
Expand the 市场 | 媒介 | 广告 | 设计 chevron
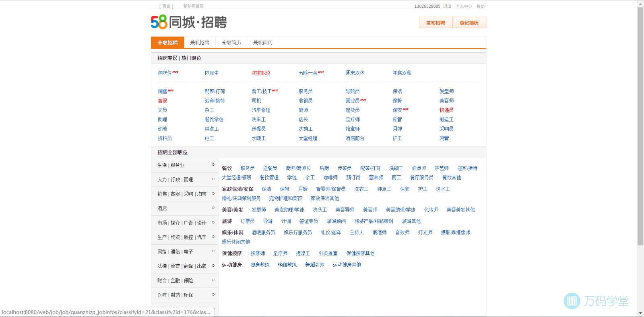[x=213, y=222]
